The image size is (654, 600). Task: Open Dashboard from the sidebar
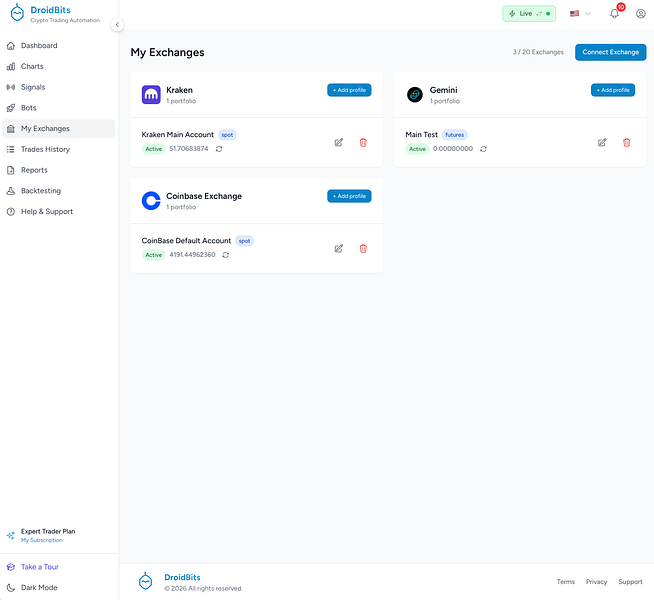click(58, 45)
